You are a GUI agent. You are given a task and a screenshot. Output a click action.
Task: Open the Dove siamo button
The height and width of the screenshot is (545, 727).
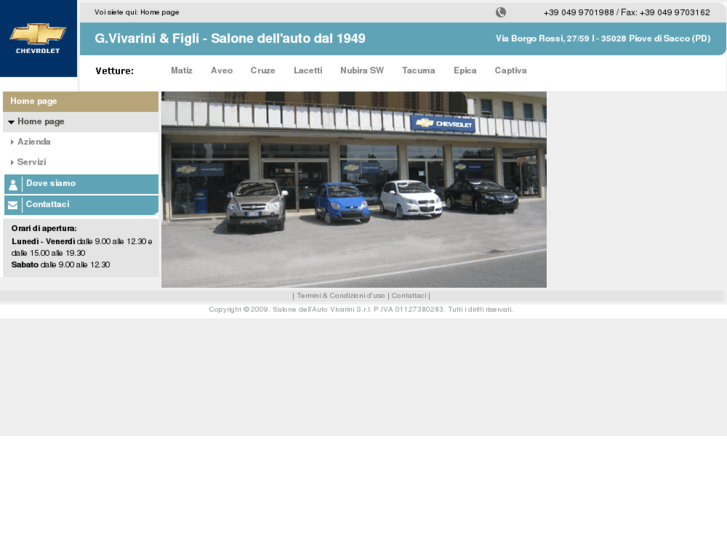coord(81,184)
